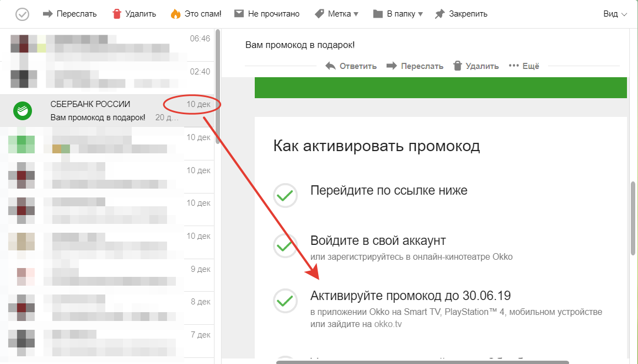The image size is (638, 364).
Task: Open the okko.tv link
Action: point(388,324)
